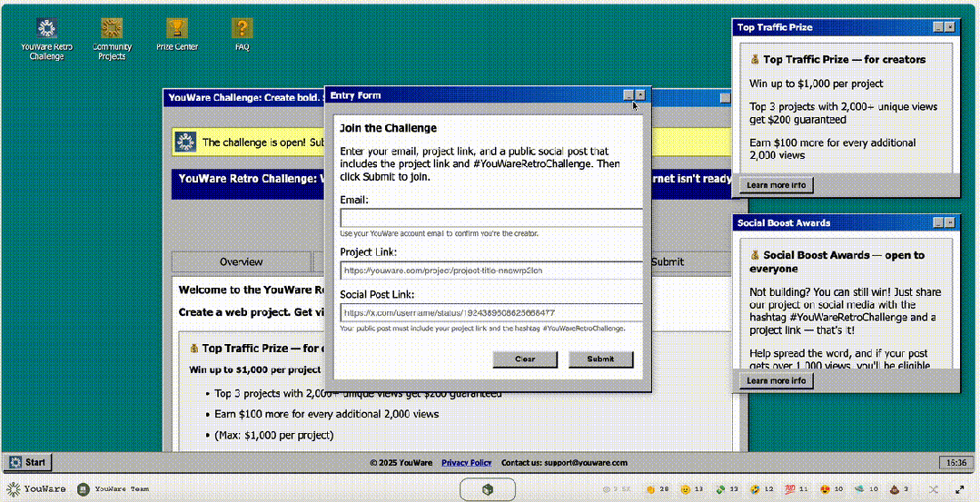Select the Social Post Link field
Image resolution: width=980 pixels, height=502 pixels.
(490, 312)
